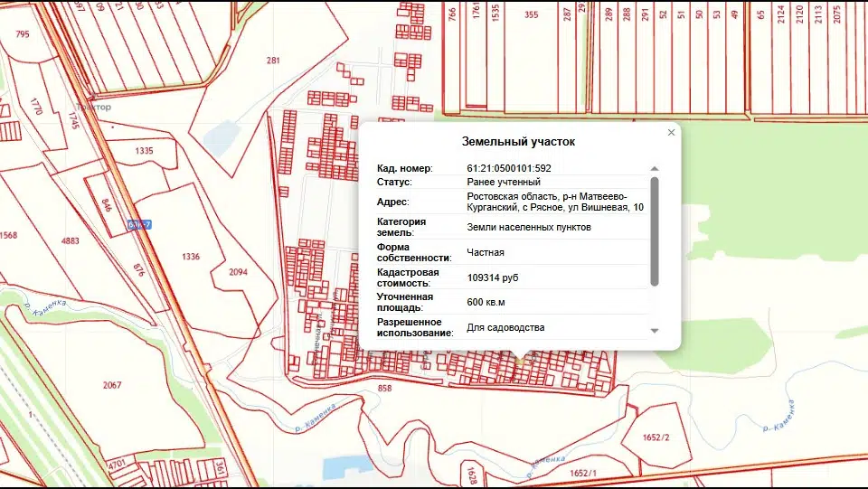868x489 pixels.
Task: Click the popup scroll up arrow
Action: point(655,169)
